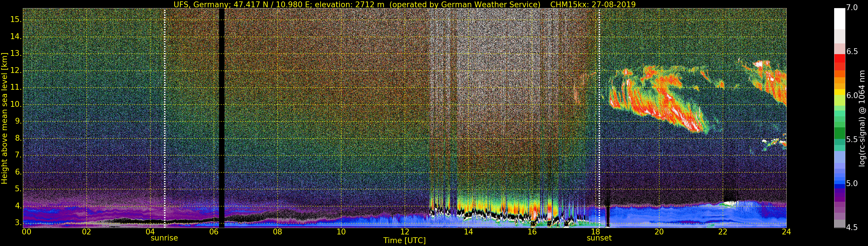Screen dimensions: 868x246
Task: Click the time tick label "20"
Action: point(659,232)
